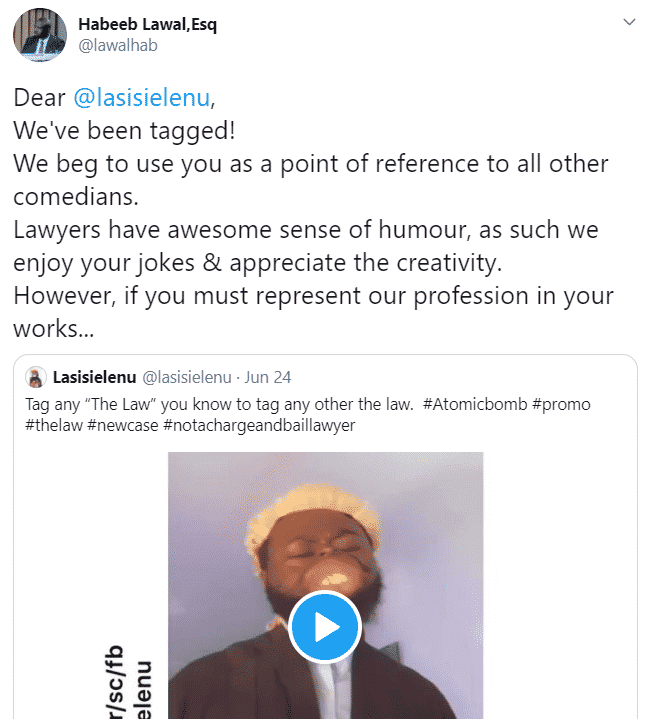
Task: Expand the tweet options chevron menu
Action: tap(628, 22)
